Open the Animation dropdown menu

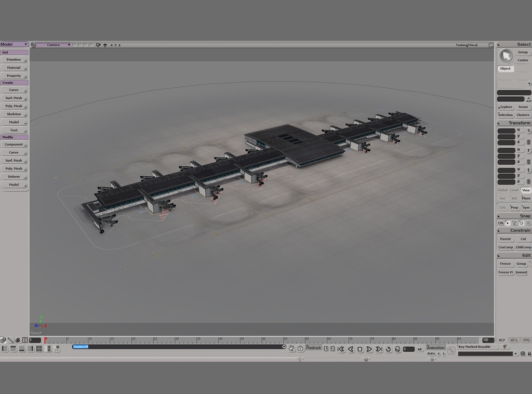435,347
